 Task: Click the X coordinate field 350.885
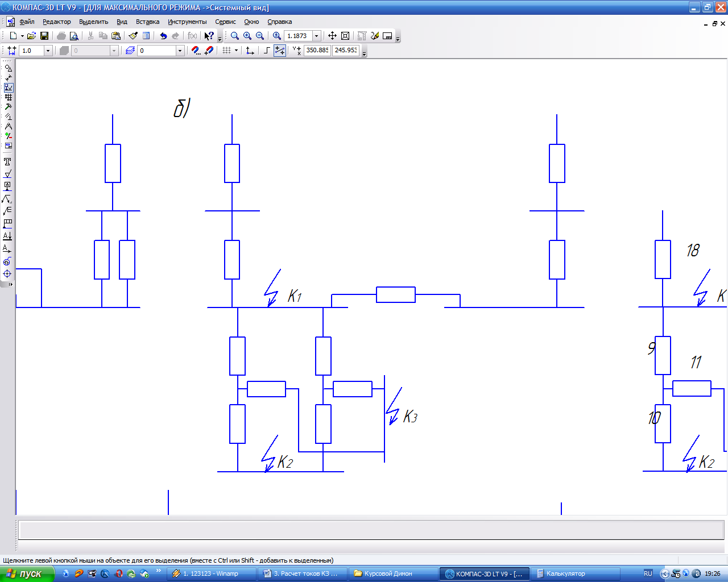click(x=317, y=51)
